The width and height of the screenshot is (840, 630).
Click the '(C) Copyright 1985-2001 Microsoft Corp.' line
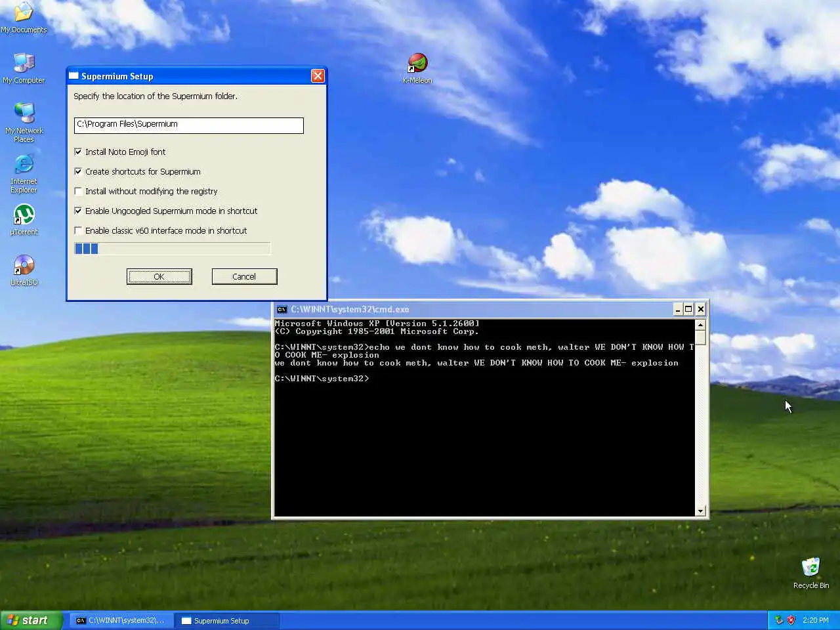pos(377,331)
